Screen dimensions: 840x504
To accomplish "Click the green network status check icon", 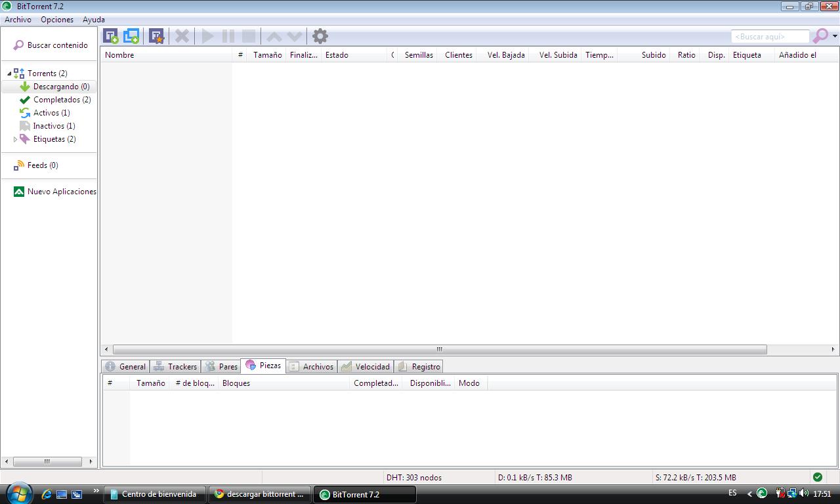I will pyautogui.click(x=817, y=477).
